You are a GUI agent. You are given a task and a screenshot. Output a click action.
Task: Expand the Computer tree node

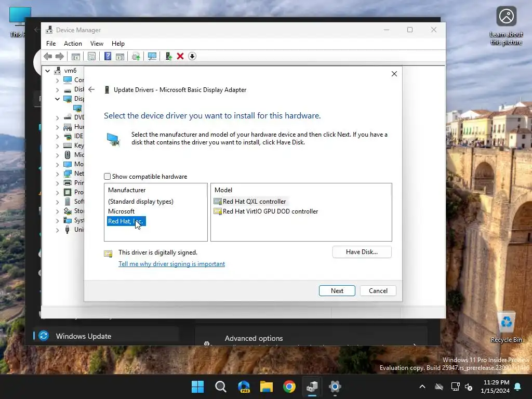57,81
